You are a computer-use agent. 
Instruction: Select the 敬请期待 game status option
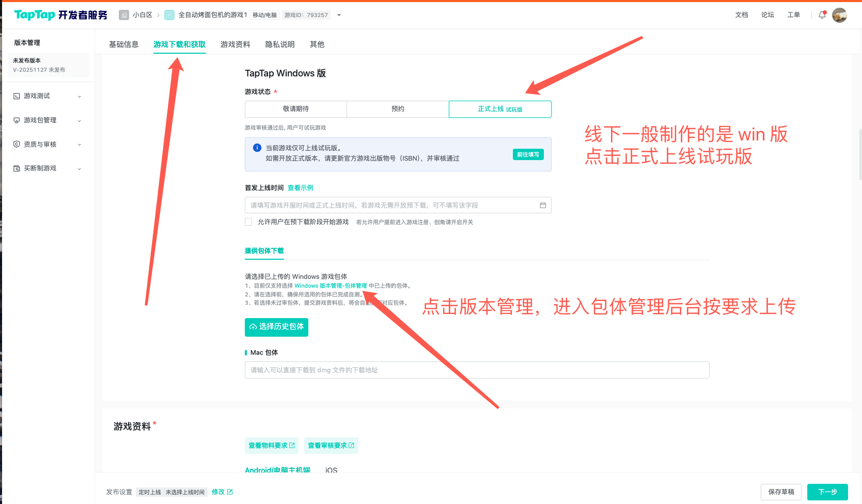(x=296, y=109)
